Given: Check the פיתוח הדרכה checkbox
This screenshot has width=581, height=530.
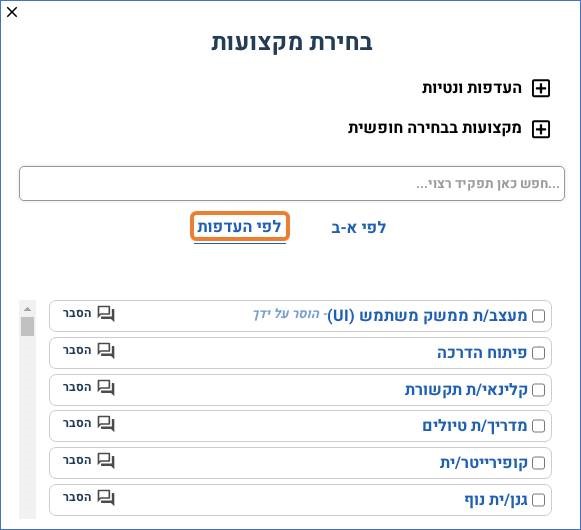Looking at the screenshot, I should pyautogui.click(x=538, y=353).
